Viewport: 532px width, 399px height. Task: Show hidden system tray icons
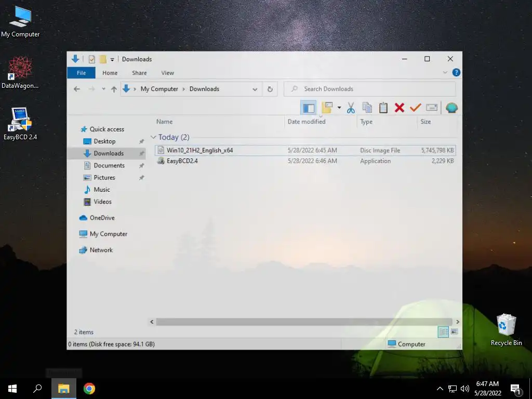(x=440, y=389)
